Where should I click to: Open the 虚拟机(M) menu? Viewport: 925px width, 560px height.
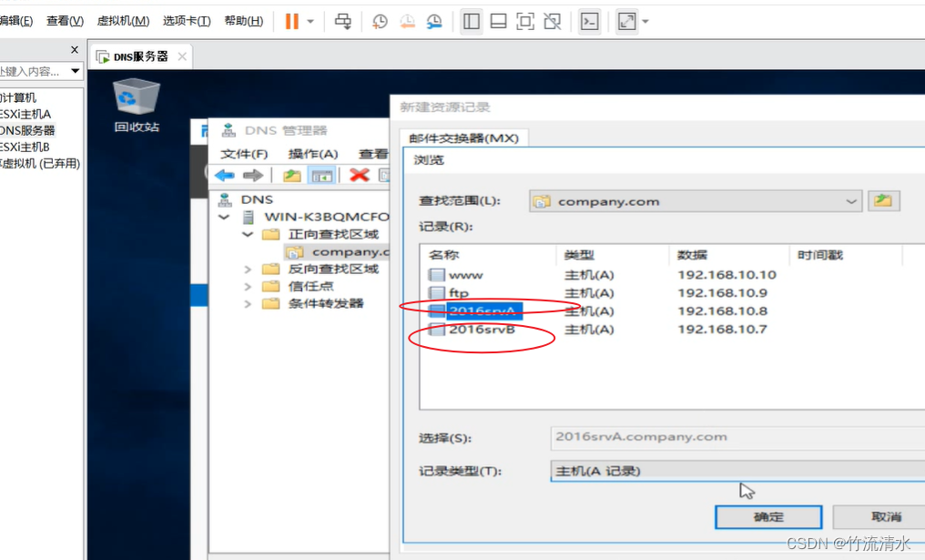coord(123,21)
